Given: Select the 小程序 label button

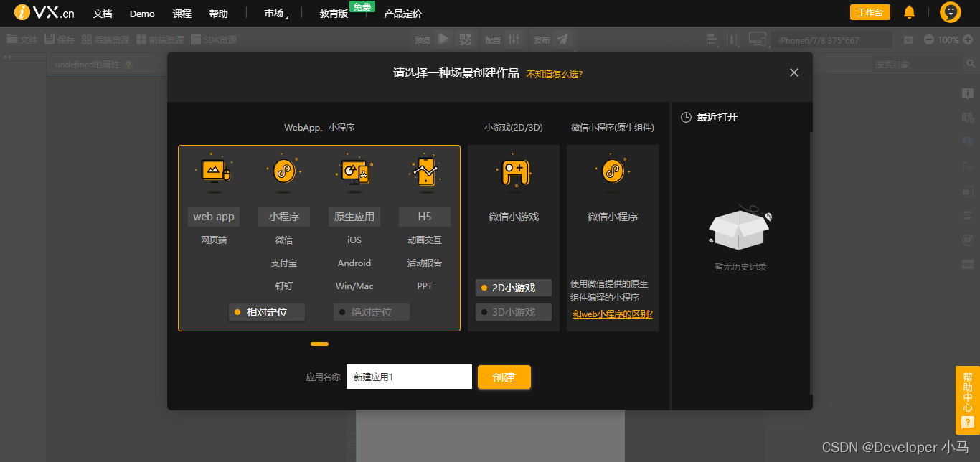Looking at the screenshot, I should tap(284, 217).
